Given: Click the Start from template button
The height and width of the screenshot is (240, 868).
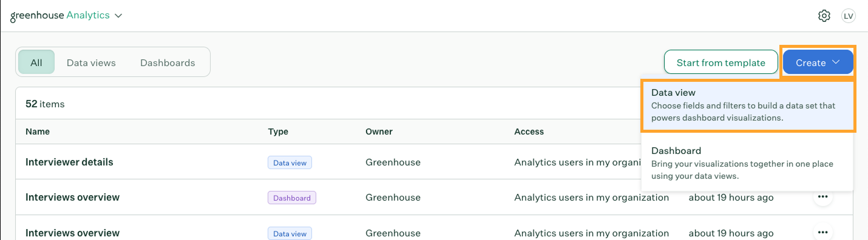Looking at the screenshot, I should click(721, 62).
